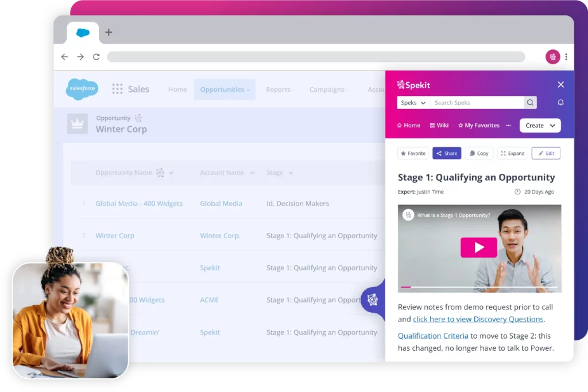
Task: Toggle Favorite on the Stage 1 Spek
Action: (413, 153)
